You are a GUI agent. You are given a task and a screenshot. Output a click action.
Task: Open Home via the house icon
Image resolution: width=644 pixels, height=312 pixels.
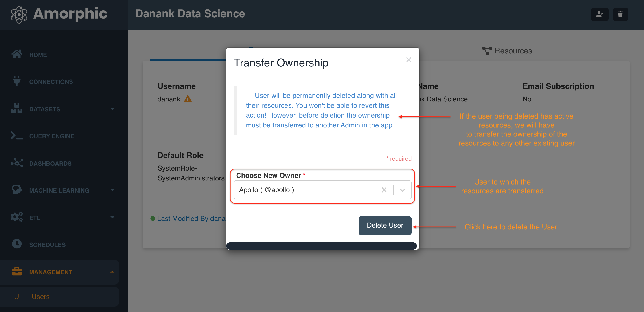click(17, 54)
